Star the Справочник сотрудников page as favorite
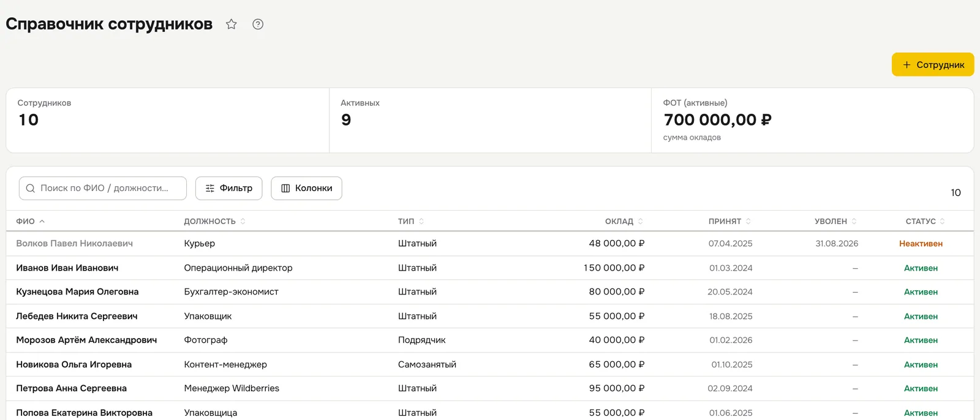Image resolution: width=980 pixels, height=420 pixels. point(231,24)
